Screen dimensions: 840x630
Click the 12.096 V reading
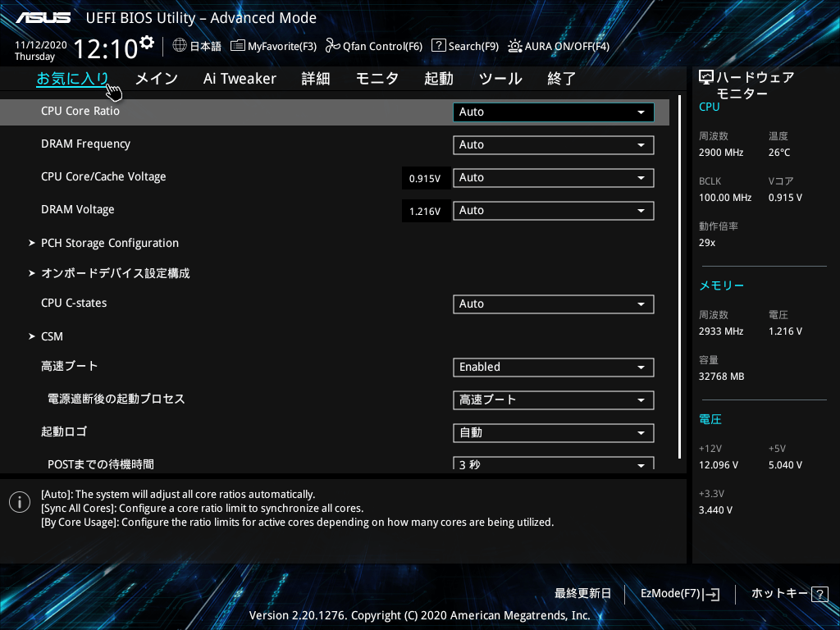[x=719, y=464]
